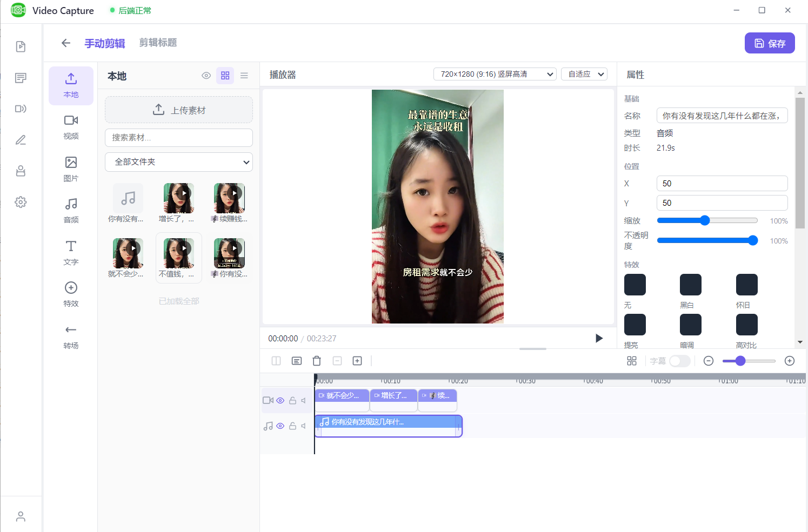Open the 自适应 fit dropdown

[584, 74]
